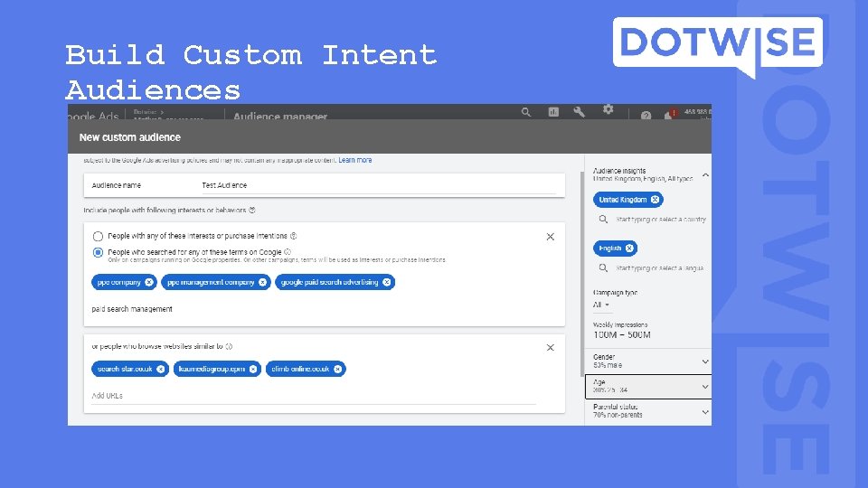Click the 'ppc management company' chip label
The width and height of the screenshot is (868, 488).
[211, 282]
